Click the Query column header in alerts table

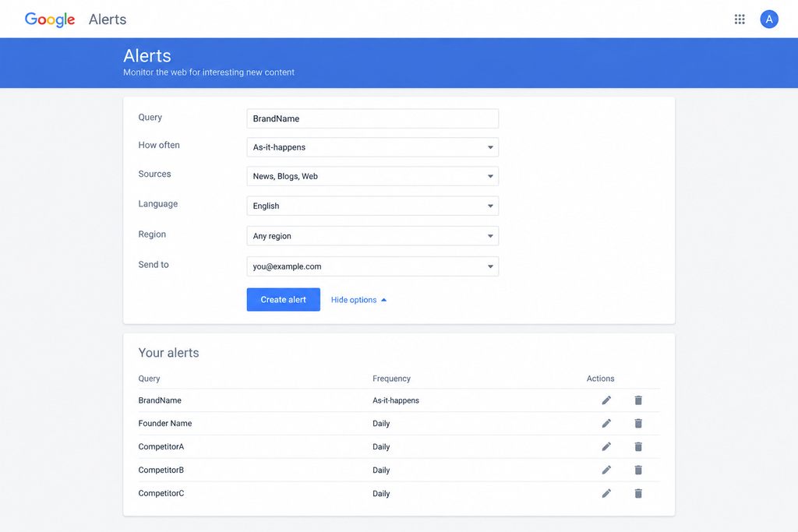(149, 379)
